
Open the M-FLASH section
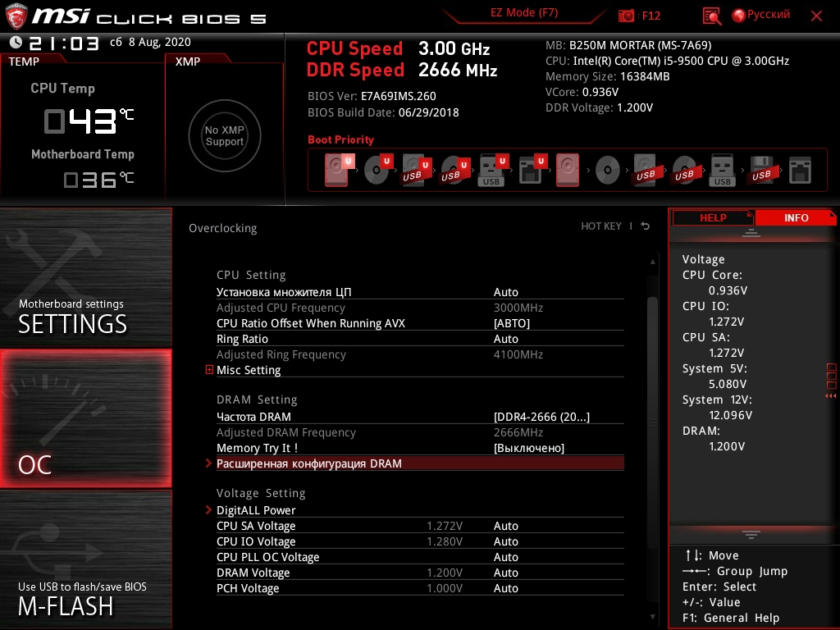click(x=85, y=559)
